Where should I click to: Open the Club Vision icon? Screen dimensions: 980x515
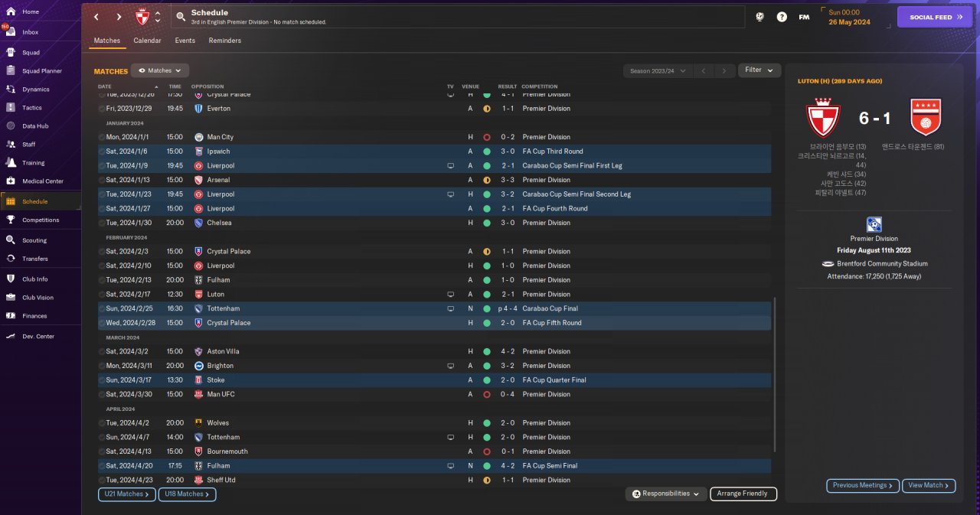tap(11, 298)
